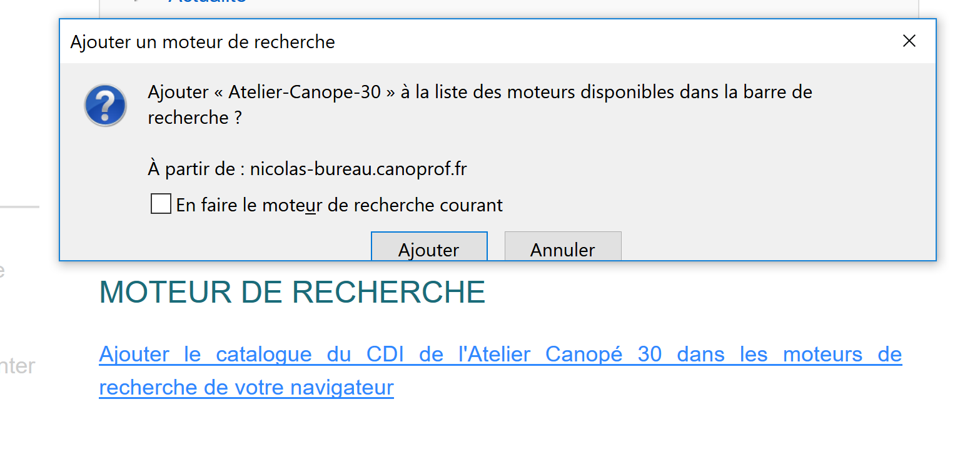The width and height of the screenshot is (980, 469).
Task: Enable En faire le moteur de recherche courant
Action: 161,203
